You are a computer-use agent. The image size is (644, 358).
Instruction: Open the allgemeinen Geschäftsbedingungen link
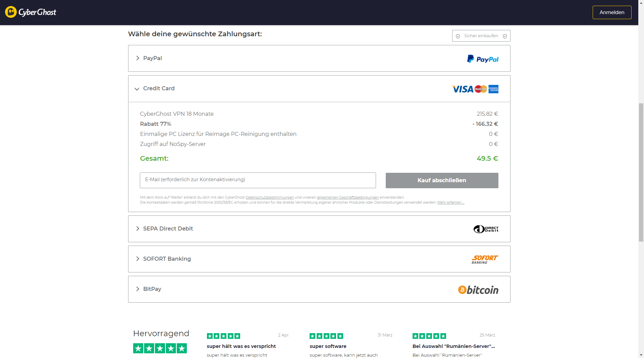348,197
